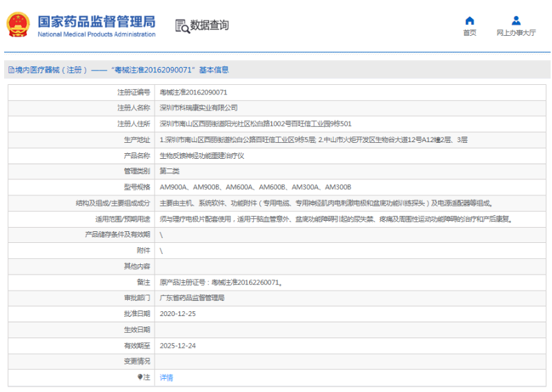Open 网上办事大厅 user icon
The height and width of the screenshot is (392, 552).
tap(516, 21)
